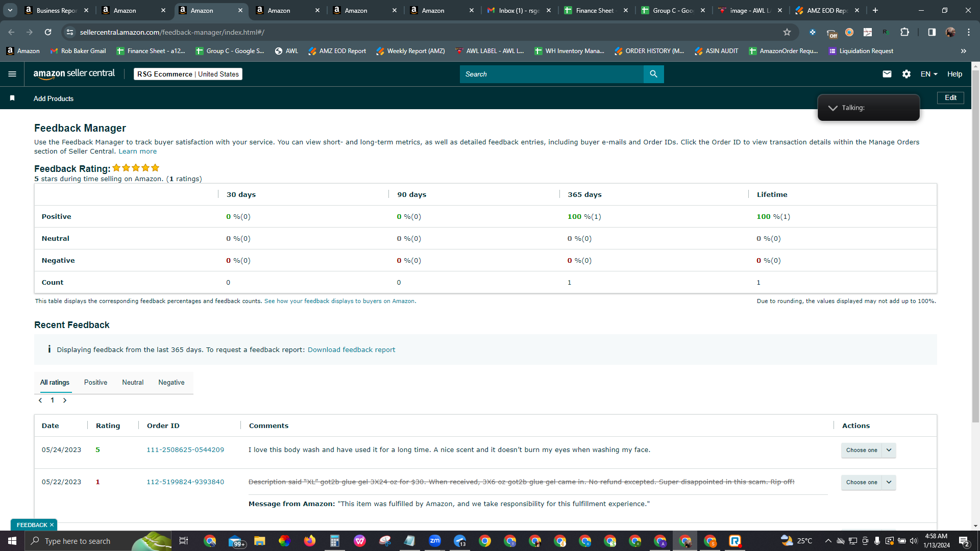Open the Chrome profile avatar
Viewport: 980px width, 551px height.
[x=950, y=32]
